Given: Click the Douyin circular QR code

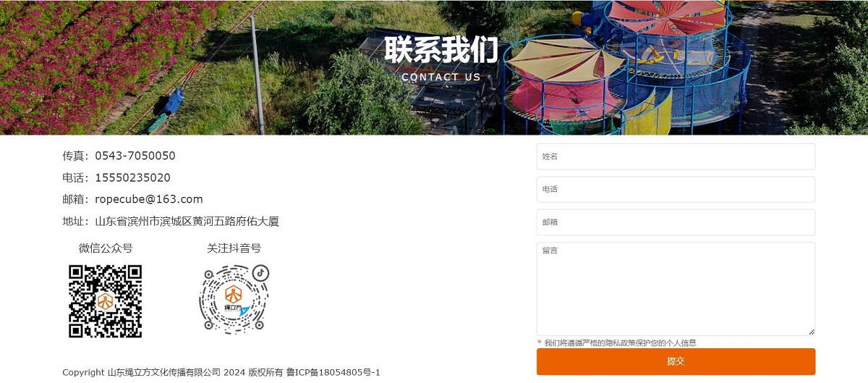Looking at the screenshot, I should click(234, 299).
